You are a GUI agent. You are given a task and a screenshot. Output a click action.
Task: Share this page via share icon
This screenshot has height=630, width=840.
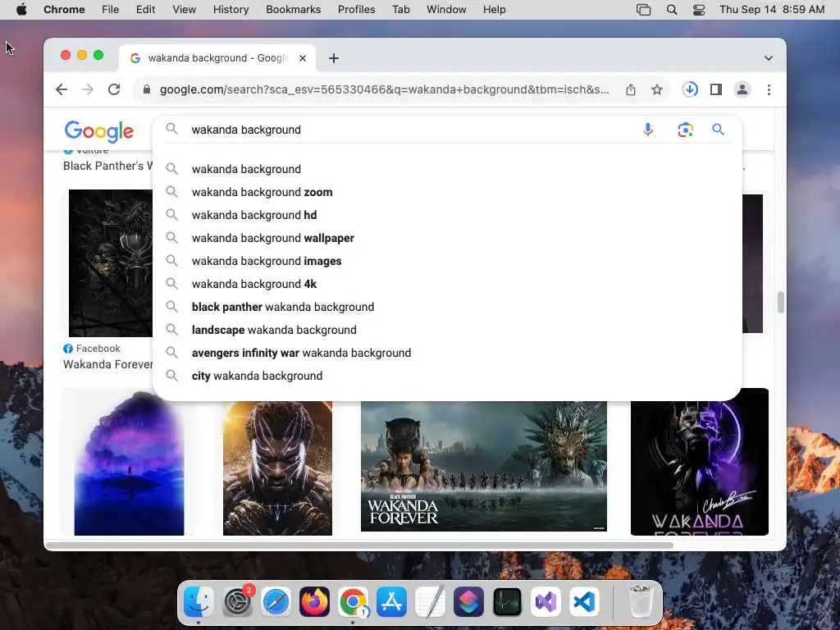(631, 89)
